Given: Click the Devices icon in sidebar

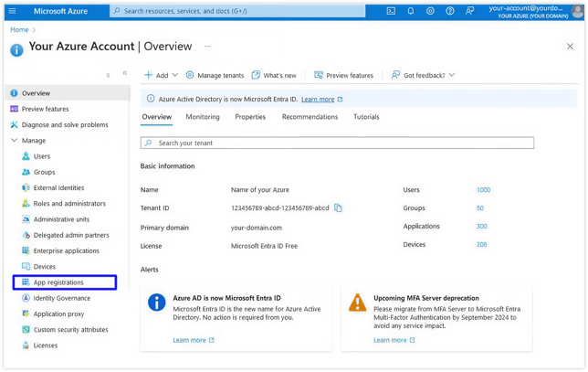Looking at the screenshot, I should [x=26, y=267].
